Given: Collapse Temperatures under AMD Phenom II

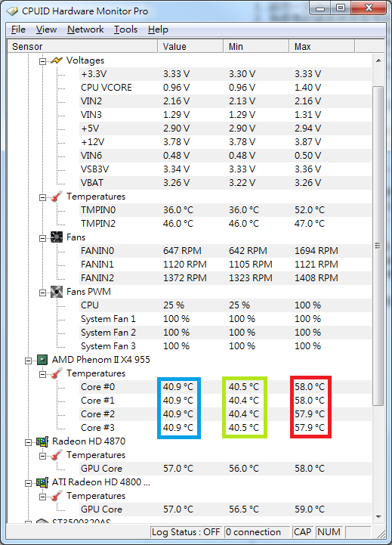Looking at the screenshot, I should pyautogui.click(x=43, y=375).
